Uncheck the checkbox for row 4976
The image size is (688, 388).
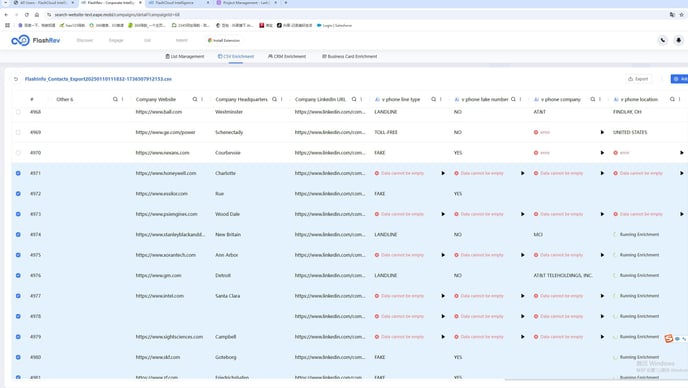(x=18, y=276)
